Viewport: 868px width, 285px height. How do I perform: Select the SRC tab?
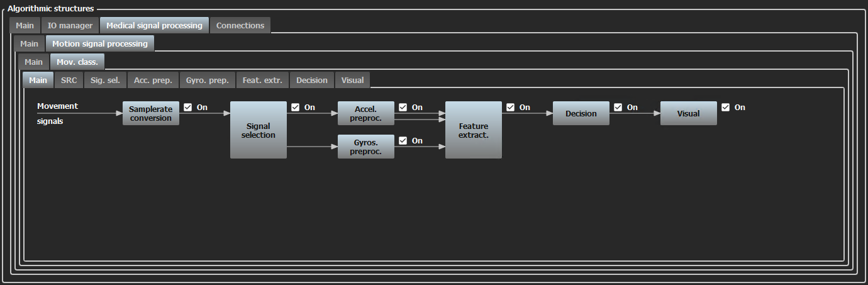coord(69,81)
